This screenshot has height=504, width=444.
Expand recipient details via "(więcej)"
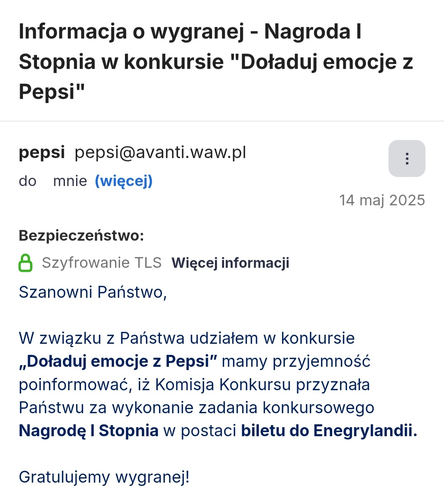[124, 181]
